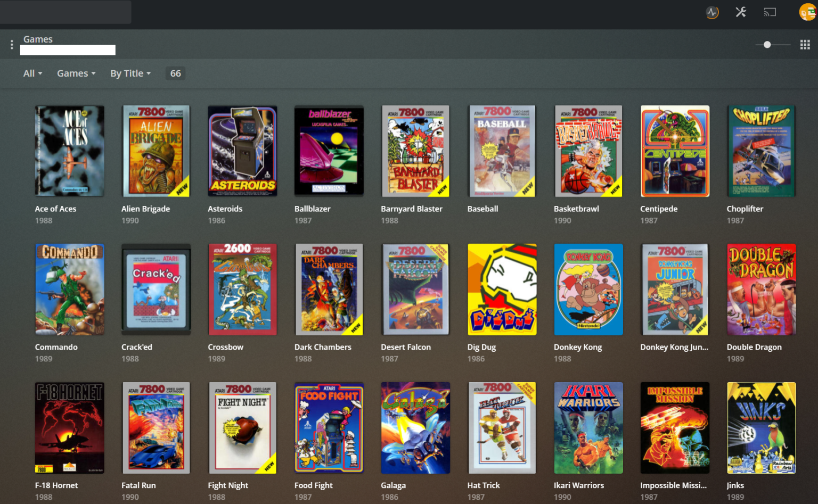The image size is (818, 504).
Task: Select the Ikari Warriors poster
Action: pos(588,427)
